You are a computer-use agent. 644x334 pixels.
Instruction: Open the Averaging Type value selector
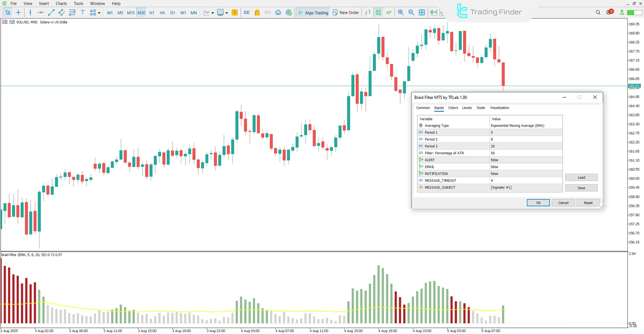526,126
